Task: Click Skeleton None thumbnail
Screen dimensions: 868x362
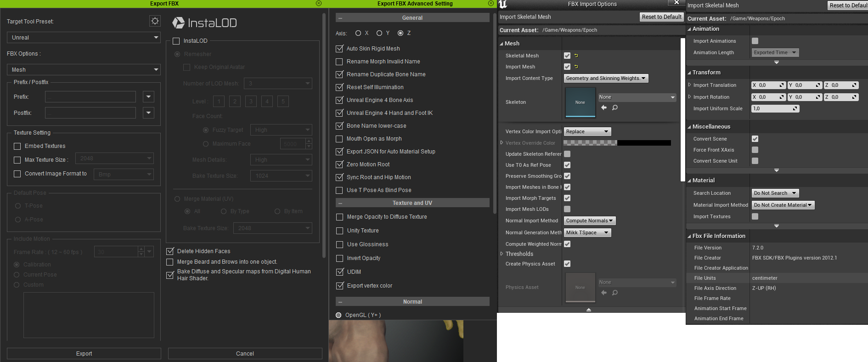Action: point(580,102)
